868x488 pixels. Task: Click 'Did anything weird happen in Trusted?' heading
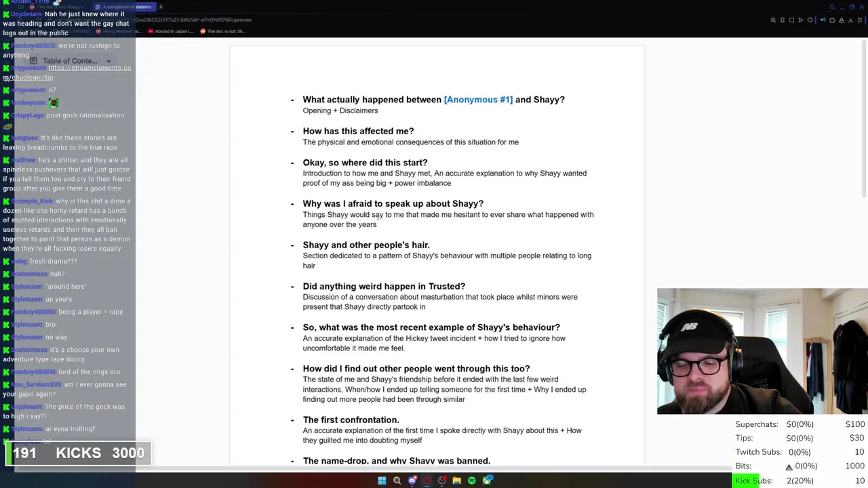tap(384, 286)
